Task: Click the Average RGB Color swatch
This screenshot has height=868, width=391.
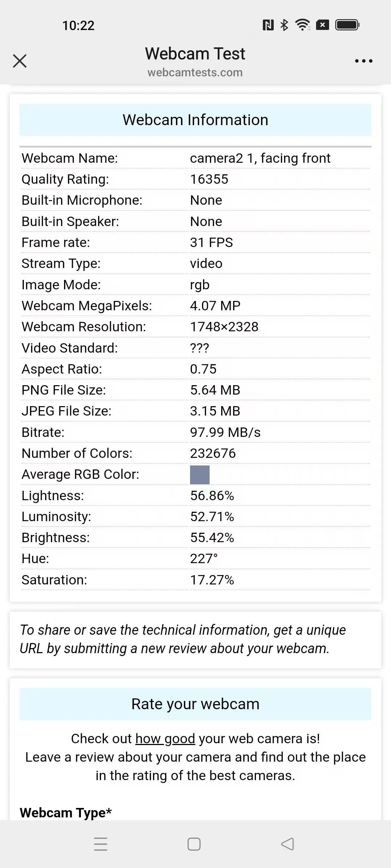Action: [200, 475]
